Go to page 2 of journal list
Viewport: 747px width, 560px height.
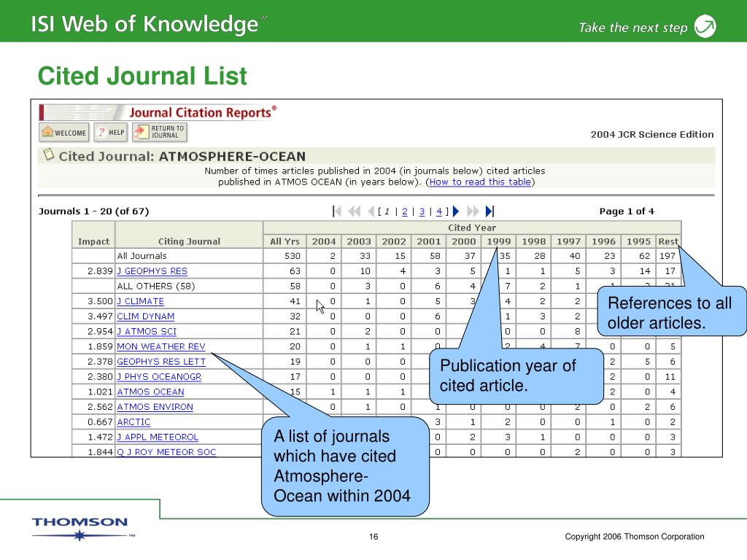[x=404, y=211]
